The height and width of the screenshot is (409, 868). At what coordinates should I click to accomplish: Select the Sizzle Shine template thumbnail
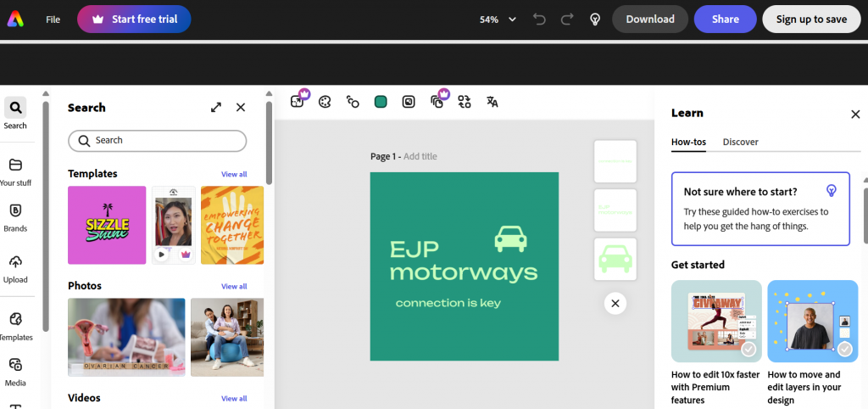tap(107, 225)
